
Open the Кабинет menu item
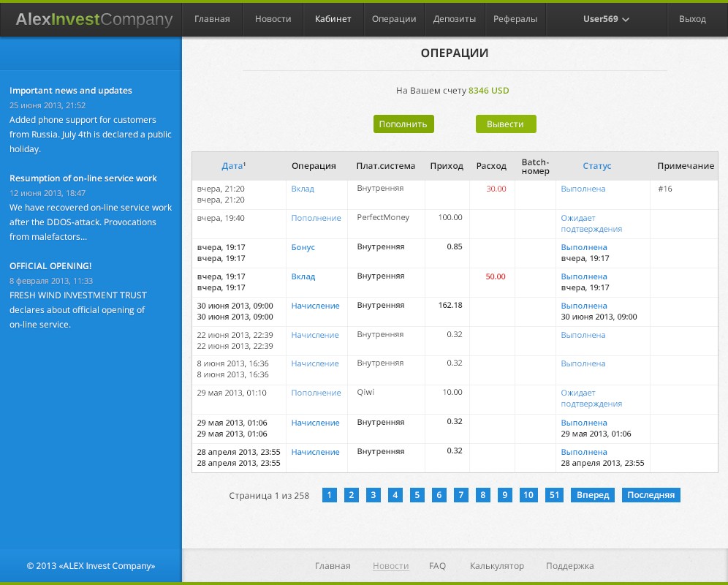click(x=333, y=20)
